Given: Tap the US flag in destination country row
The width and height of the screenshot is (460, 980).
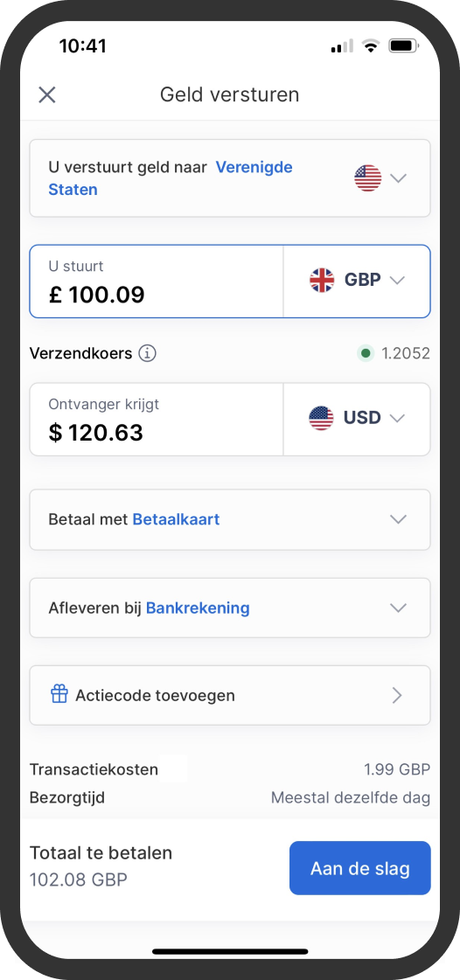Looking at the screenshot, I should (367, 178).
